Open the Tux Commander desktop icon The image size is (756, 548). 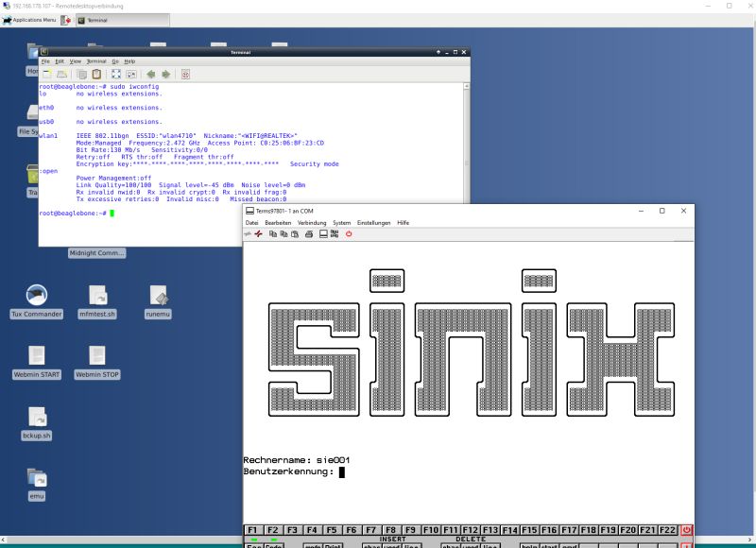(37, 296)
